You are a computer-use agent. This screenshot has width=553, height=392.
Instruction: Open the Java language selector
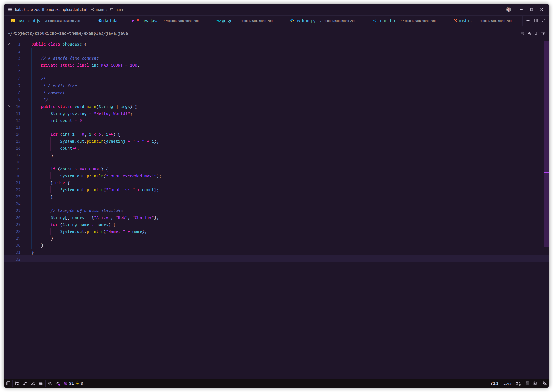click(507, 384)
